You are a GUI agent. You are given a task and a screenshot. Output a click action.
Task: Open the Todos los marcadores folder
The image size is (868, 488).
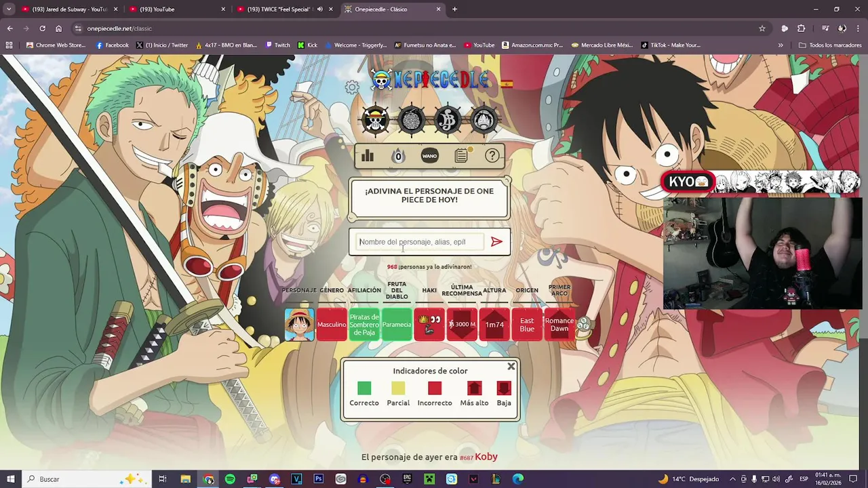coord(830,45)
